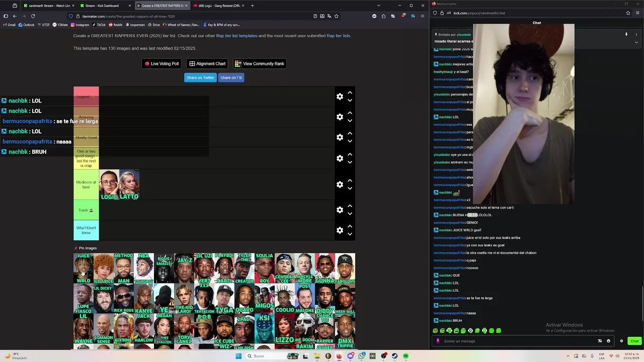Click the Legend tier label swatch

[x=86, y=97]
